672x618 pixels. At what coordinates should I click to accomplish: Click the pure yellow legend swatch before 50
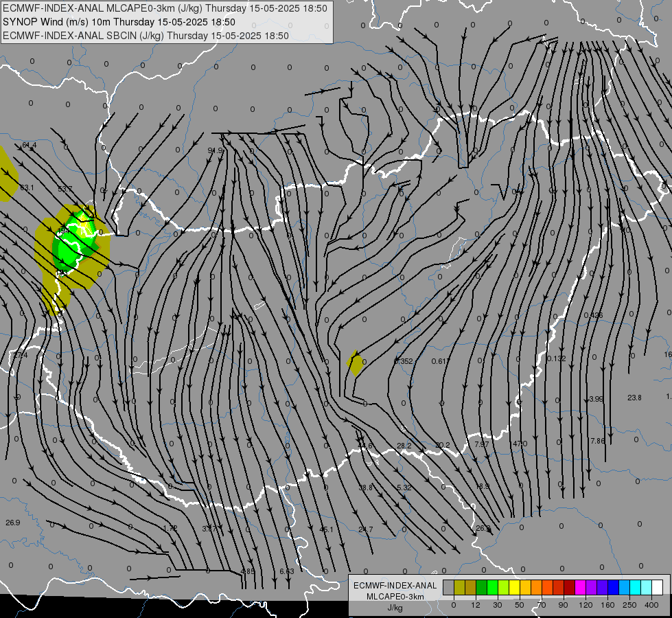pos(515,588)
